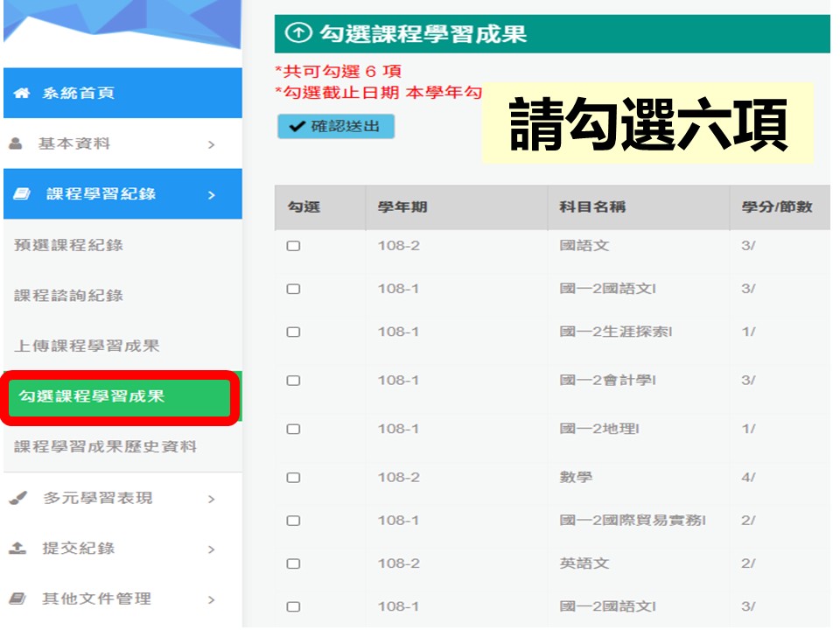Check the 國一2生涯探索I row checkbox
Image resolution: width=840 pixels, height=630 pixels.
tap(293, 332)
